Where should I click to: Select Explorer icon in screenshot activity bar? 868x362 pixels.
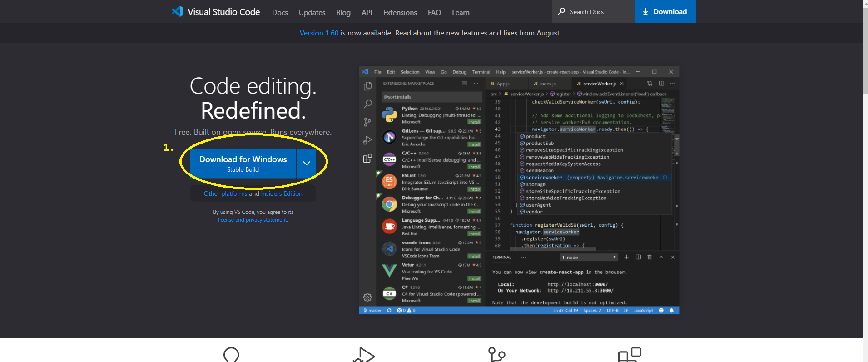[x=367, y=86]
